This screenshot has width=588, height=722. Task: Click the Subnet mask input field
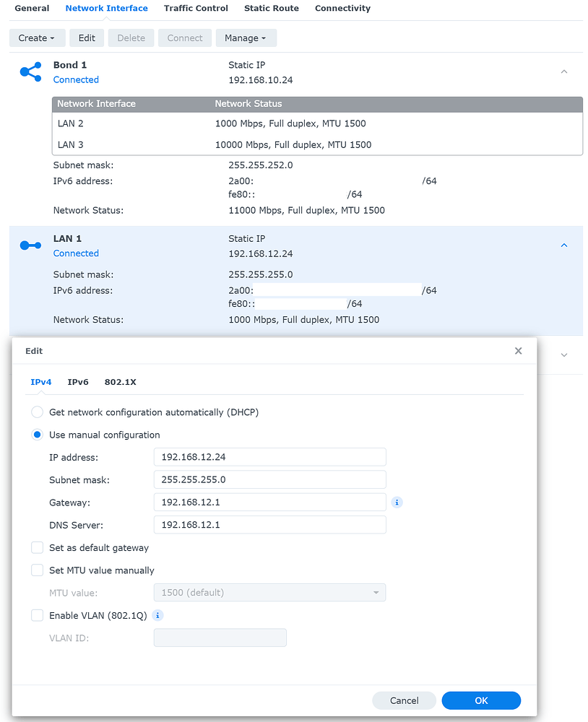269,480
